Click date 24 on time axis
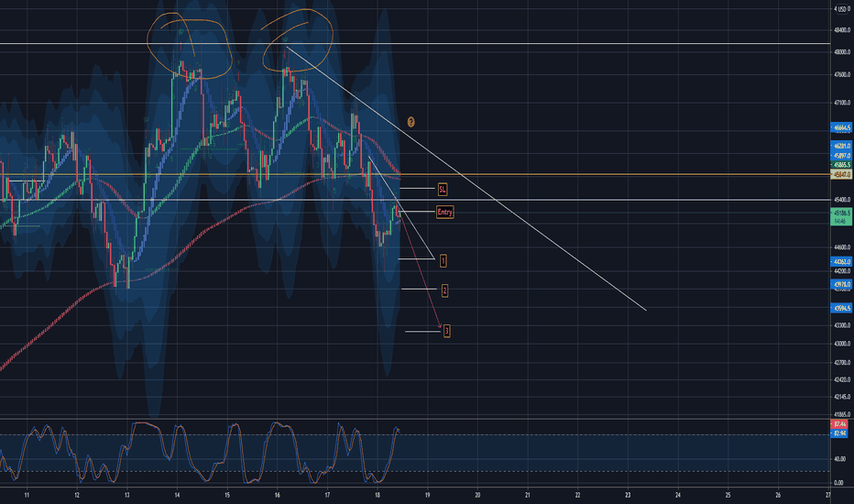The height and width of the screenshot is (504, 854). [x=678, y=495]
